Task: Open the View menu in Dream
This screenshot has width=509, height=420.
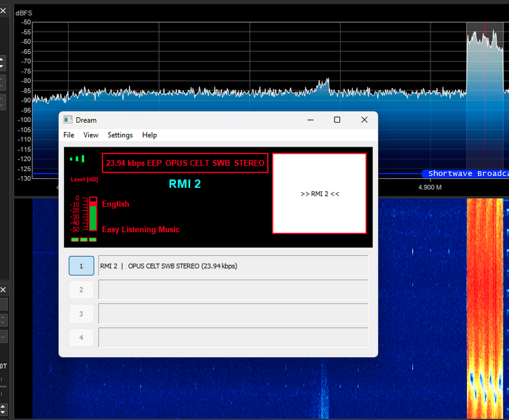Action: pos(90,135)
